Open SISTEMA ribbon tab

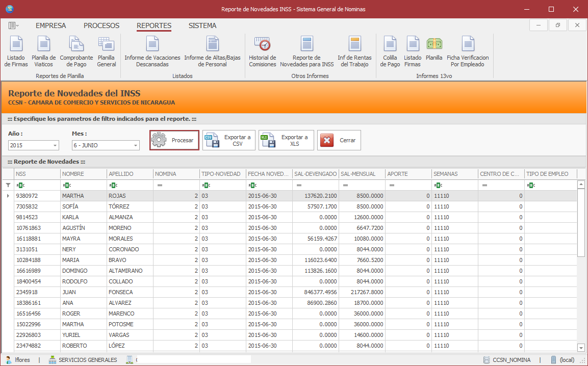[202, 25]
